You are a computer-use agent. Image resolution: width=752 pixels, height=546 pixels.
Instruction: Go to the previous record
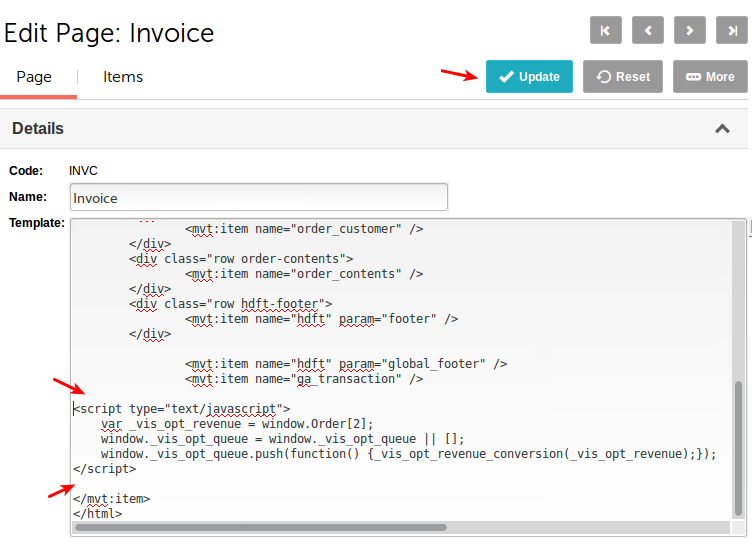coord(648,30)
